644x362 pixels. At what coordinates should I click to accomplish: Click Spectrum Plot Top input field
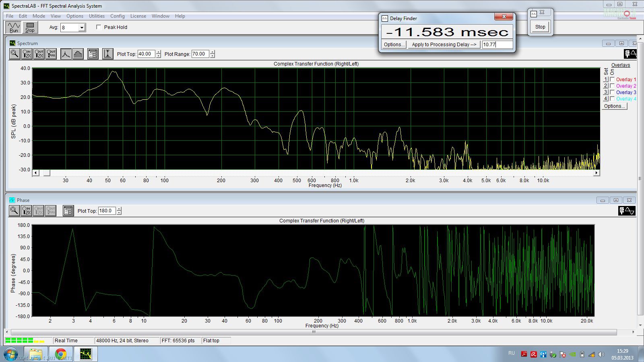(x=146, y=54)
